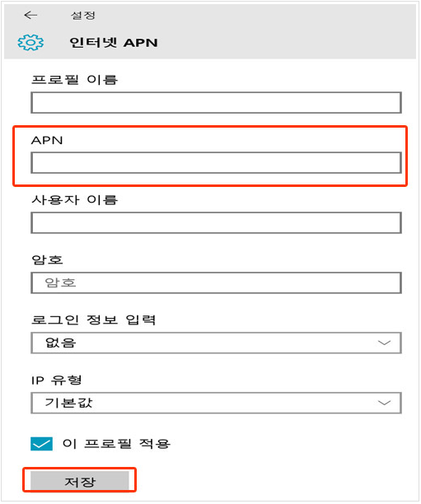This screenshot has width=421, height=504.
Task: Click the 로그인 정보 입력 label
Action: [94, 320]
